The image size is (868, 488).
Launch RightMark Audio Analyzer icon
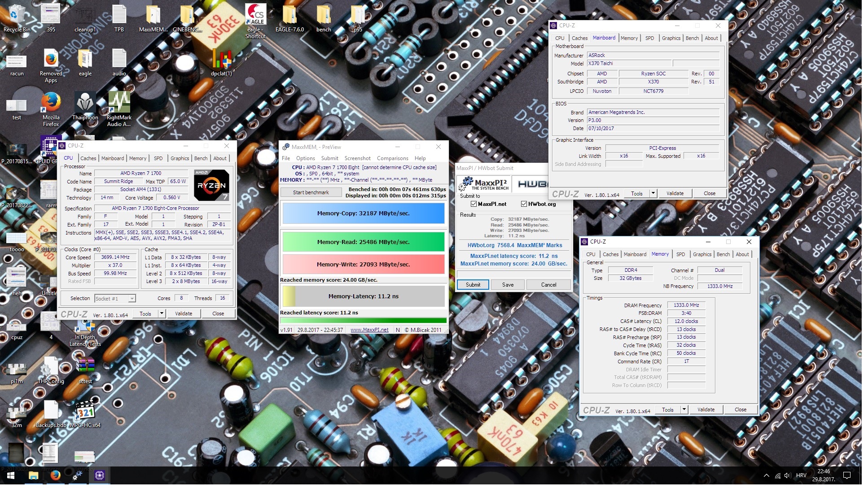119,109
